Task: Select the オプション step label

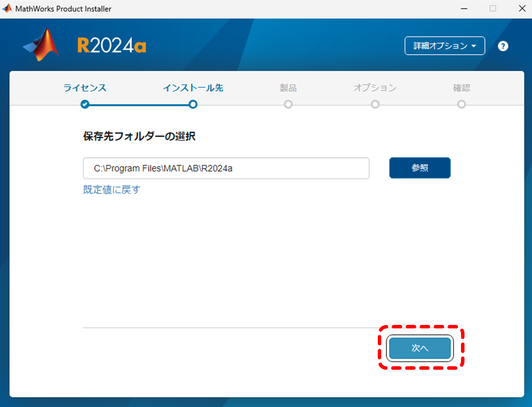Action: coord(375,88)
